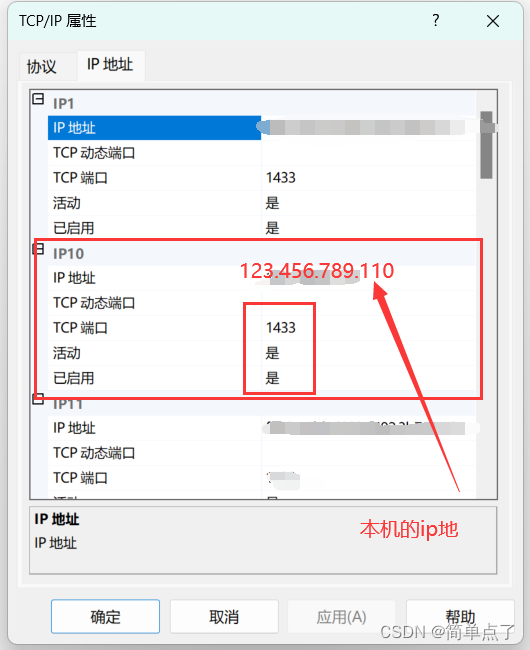Screen dimensions: 530x650
Task: Open help via the 帮助 button
Action: [460, 616]
